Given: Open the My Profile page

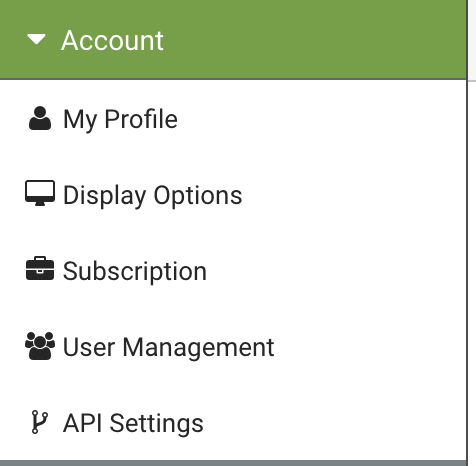Looking at the screenshot, I should 233,119.
